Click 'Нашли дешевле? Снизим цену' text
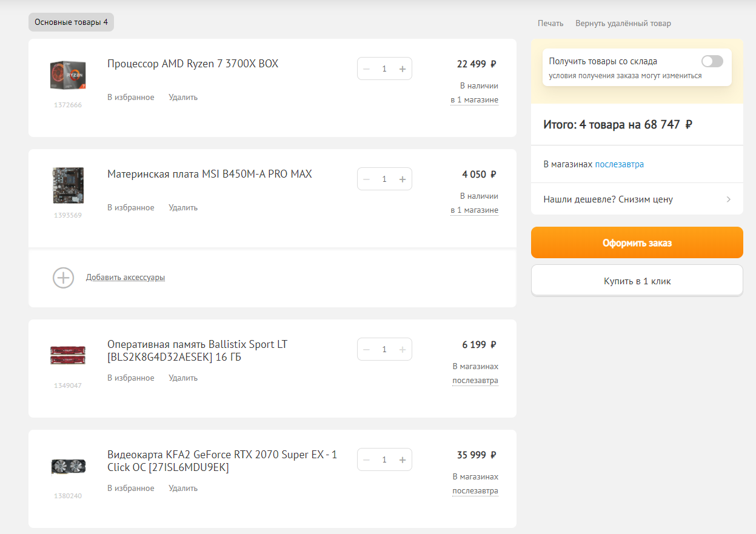Image resolution: width=756 pixels, height=534 pixels. tap(608, 199)
